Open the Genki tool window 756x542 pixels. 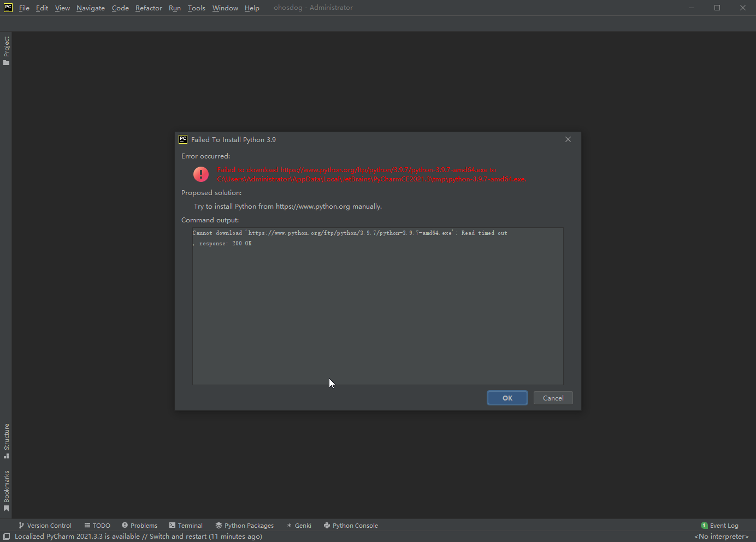click(299, 526)
